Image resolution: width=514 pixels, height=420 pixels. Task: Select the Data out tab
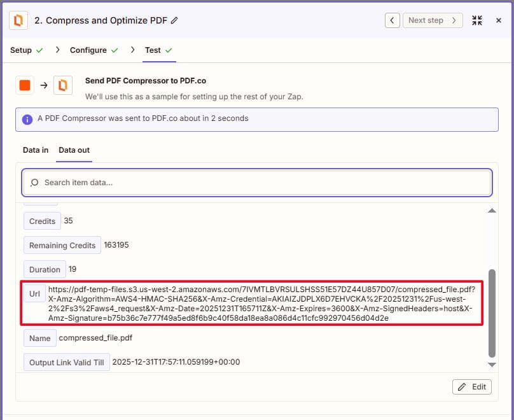(x=74, y=150)
